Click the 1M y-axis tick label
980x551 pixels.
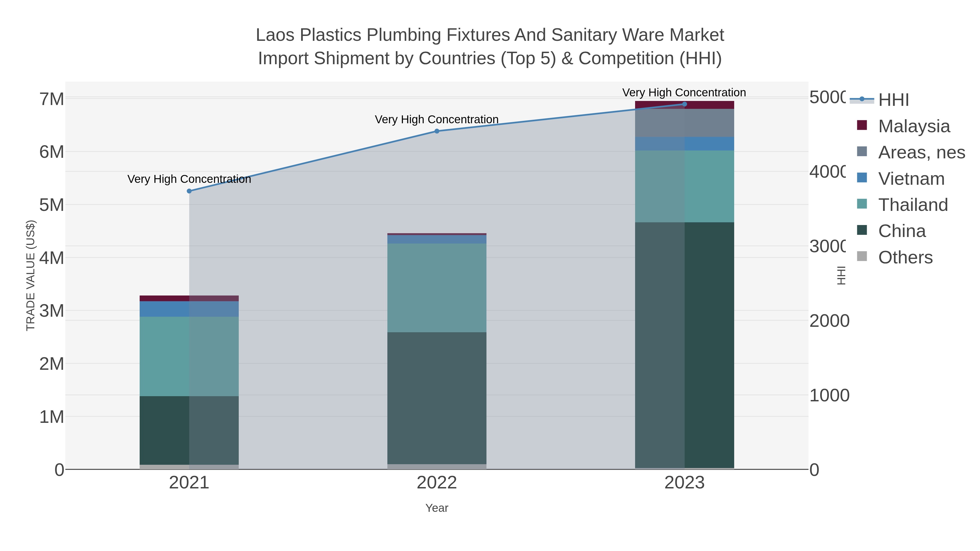(x=52, y=417)
